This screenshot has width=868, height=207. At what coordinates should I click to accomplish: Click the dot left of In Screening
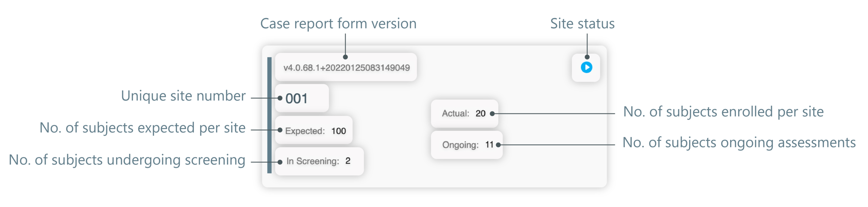280,162
